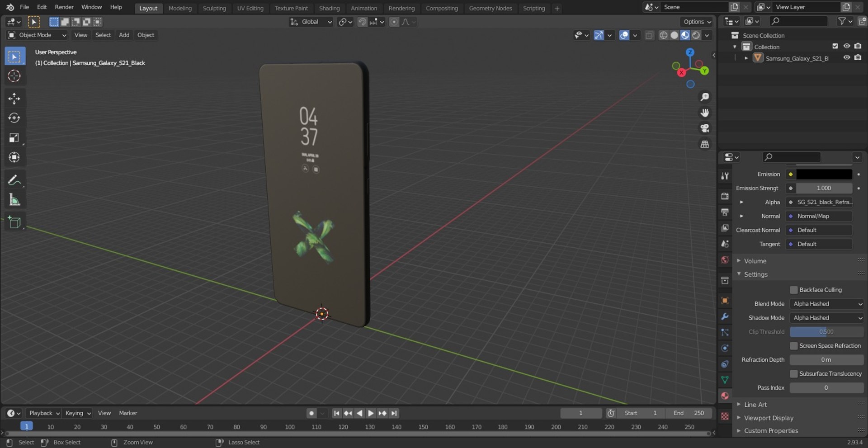Screen dimensions: 868x448
Task: Click the Emission color swatch
Action: 824,174
